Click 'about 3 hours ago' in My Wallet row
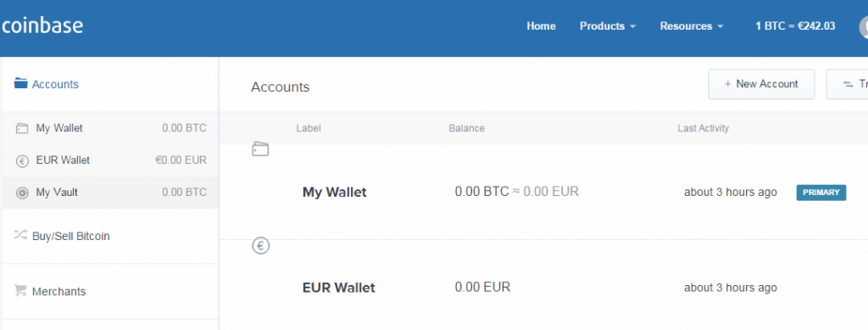 click(x=730, y=192)
